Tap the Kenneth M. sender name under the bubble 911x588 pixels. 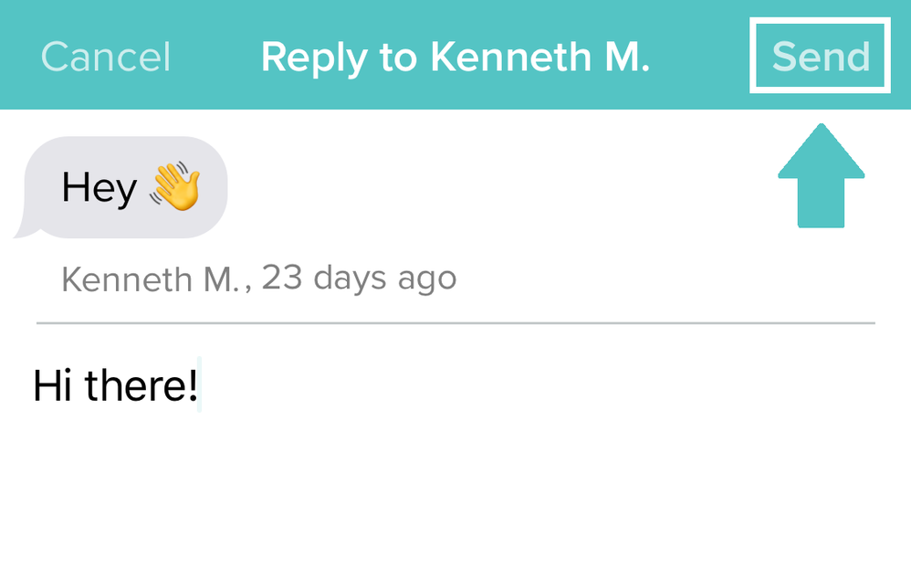149,278
